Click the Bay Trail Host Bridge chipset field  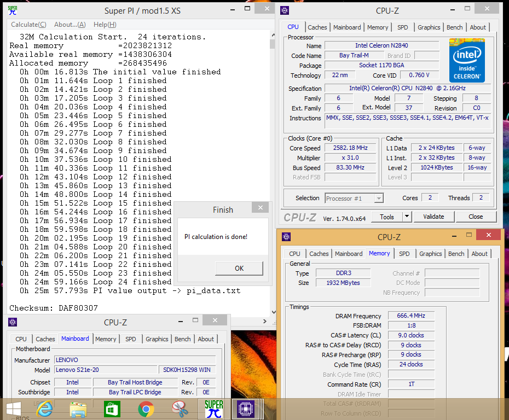pos(135,382)
